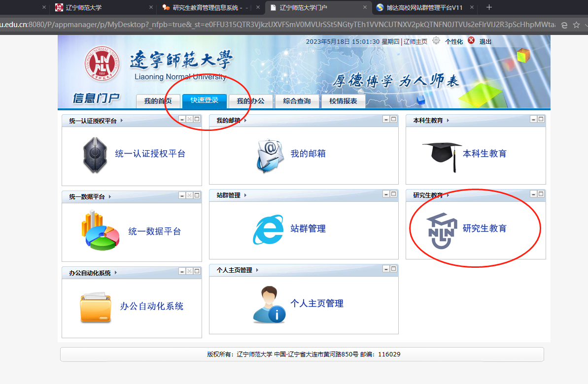Expand the arrow next to 我的邮箱 header title

click(245, 120)
